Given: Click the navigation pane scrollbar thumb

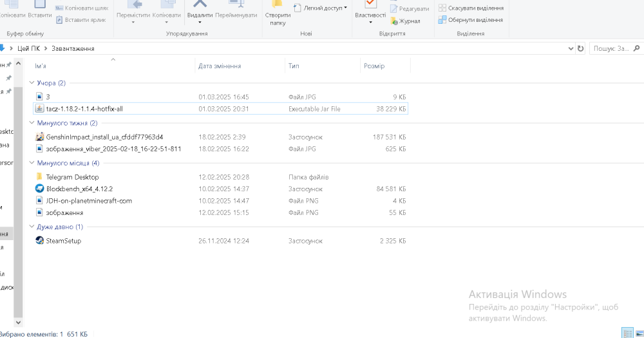Looking at the screenshot, I should pyautogui.click(x=18, y=202).
